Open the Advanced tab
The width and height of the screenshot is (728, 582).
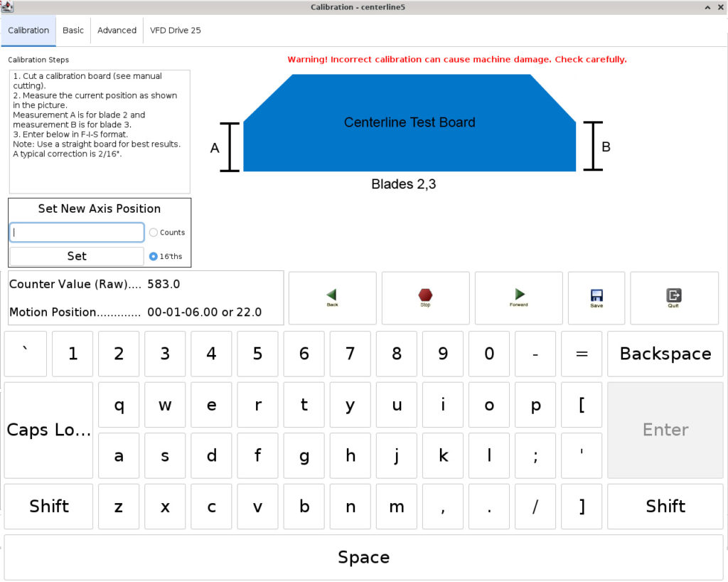(117, 31)
